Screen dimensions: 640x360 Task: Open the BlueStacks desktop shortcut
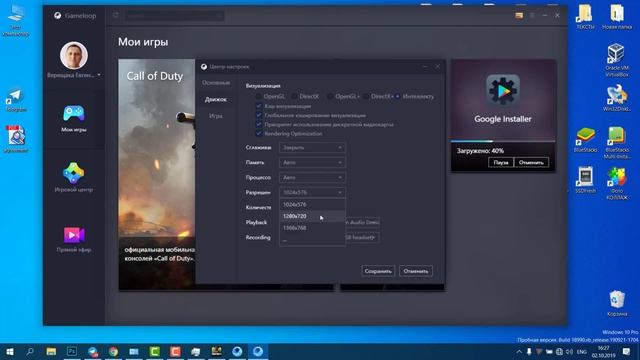[x=585, y=140]
